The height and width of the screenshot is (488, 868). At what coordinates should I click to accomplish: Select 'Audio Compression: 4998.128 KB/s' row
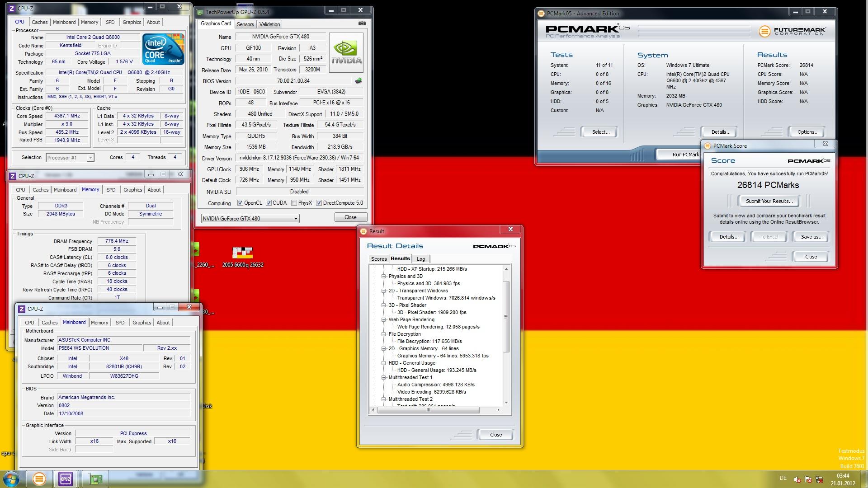pos(436,385)
